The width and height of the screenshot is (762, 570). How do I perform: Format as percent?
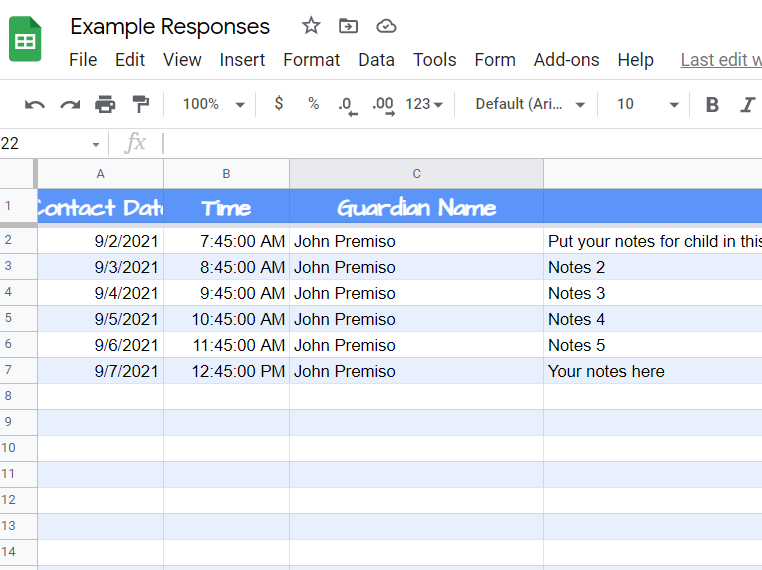(313, 104)
